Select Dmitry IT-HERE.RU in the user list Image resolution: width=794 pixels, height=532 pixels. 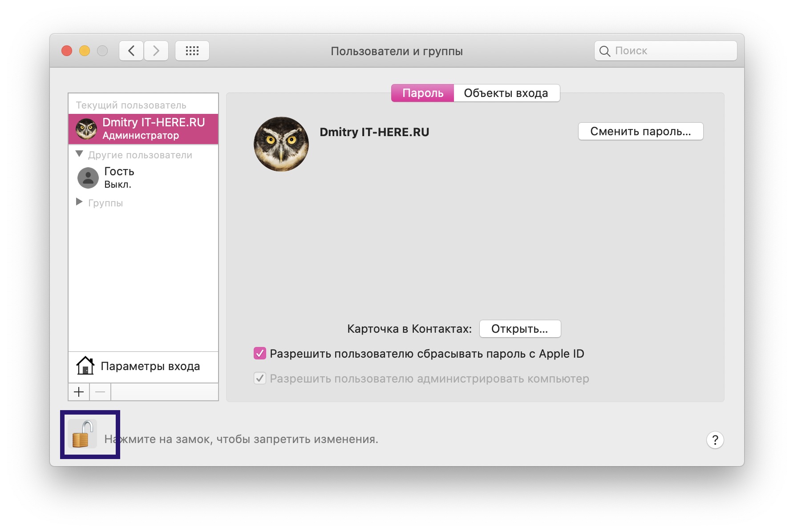pyautogui.click(x=143, y=129)
